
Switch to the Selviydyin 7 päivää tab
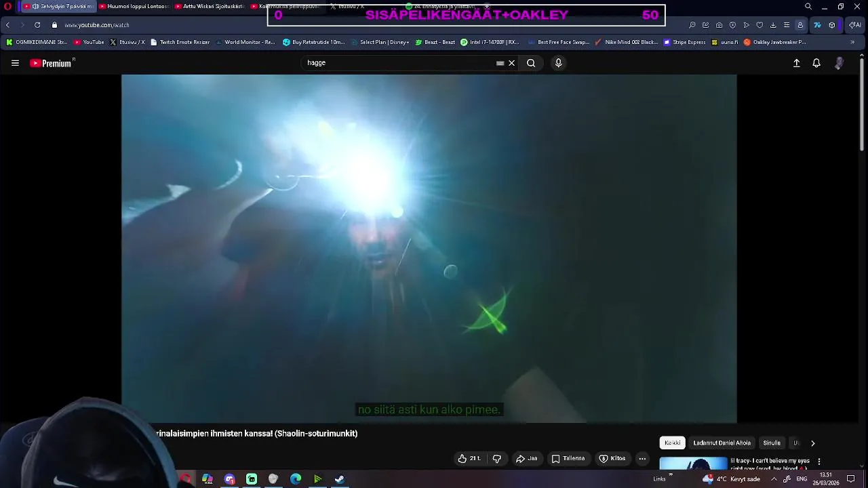[x=58, y=7]
